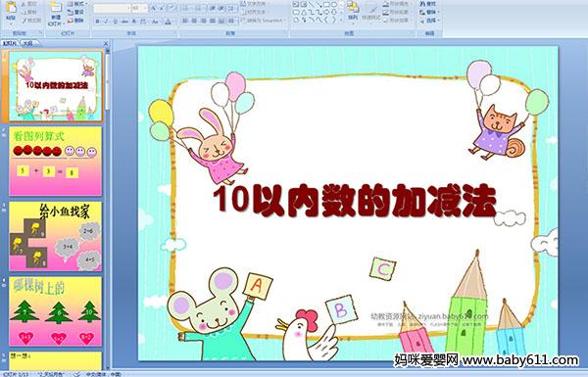
Task: Convert text to SmartArt
Action: tap(264, 21)
